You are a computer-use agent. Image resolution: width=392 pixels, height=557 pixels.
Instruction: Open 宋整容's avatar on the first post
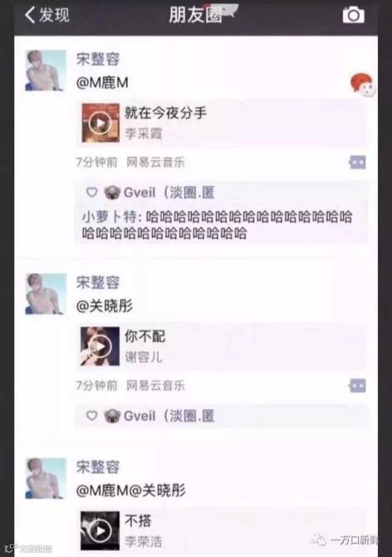45,70
